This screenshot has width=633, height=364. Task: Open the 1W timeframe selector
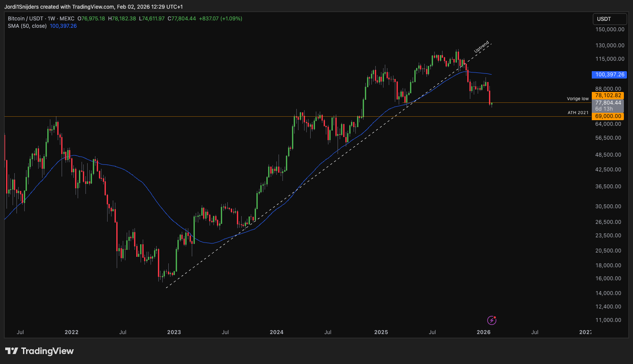[x=50, y=19]
